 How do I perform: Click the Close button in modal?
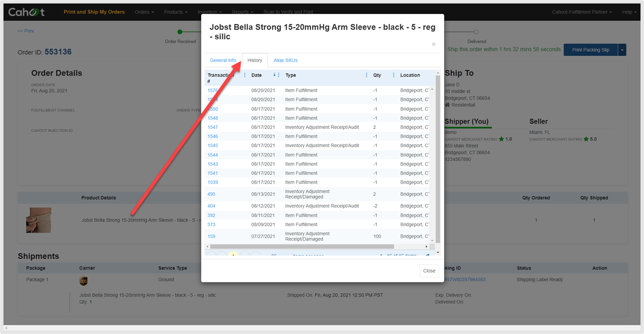[x=429, y=271]
